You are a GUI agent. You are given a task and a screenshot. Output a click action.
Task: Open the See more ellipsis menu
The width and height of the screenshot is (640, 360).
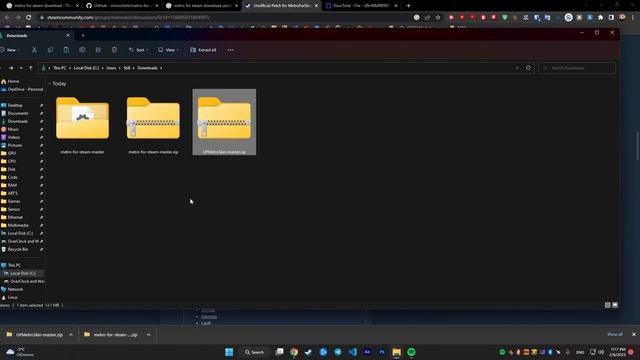[231, 50]
